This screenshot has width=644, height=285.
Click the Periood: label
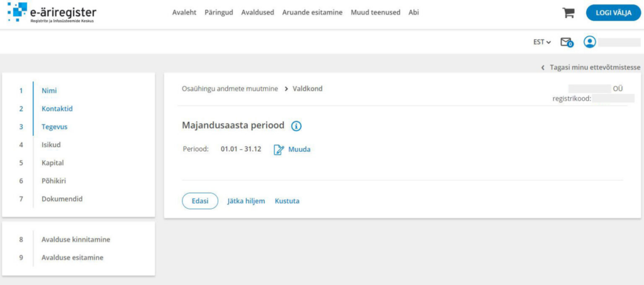[x=196, y=149]
